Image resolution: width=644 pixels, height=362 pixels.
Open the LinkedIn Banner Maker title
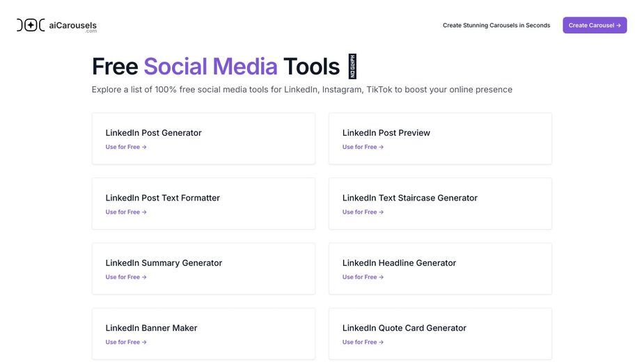[x=151, y=328]
